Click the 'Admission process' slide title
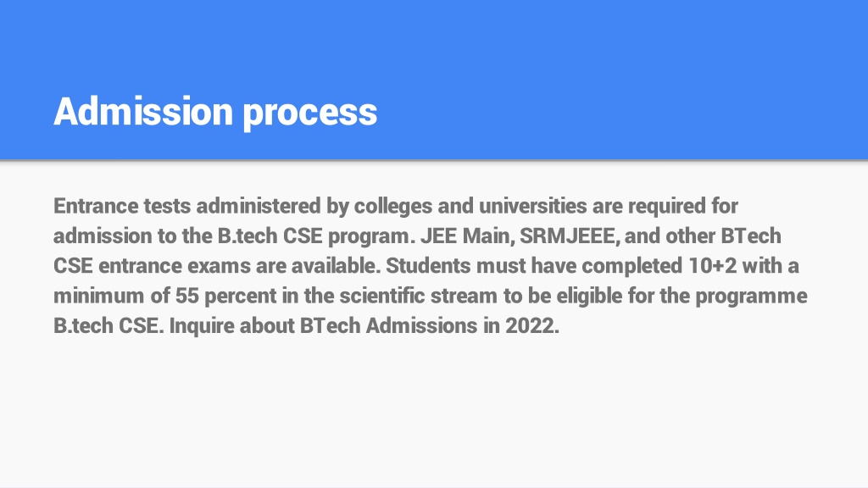868x488 pixels. click(215, 113)
